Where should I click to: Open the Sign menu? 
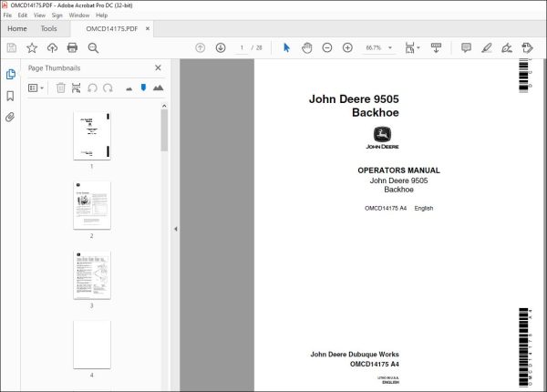point(57,15)
